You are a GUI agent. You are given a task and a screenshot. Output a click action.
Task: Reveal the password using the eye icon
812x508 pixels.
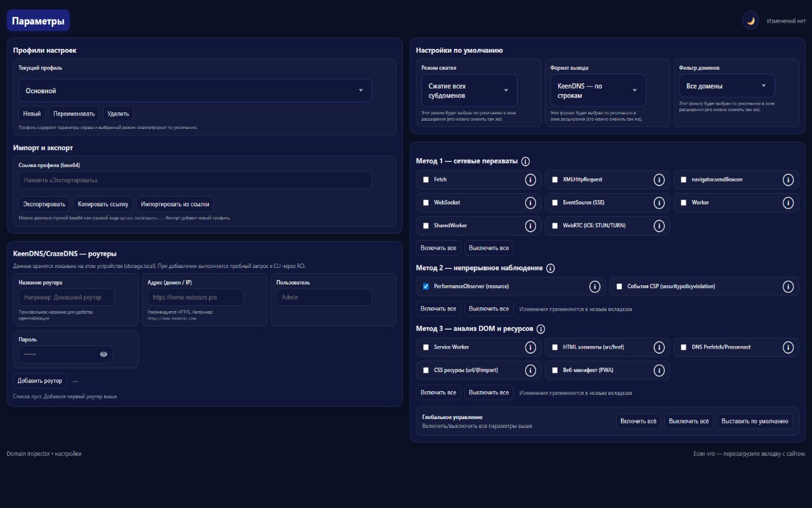104,354
